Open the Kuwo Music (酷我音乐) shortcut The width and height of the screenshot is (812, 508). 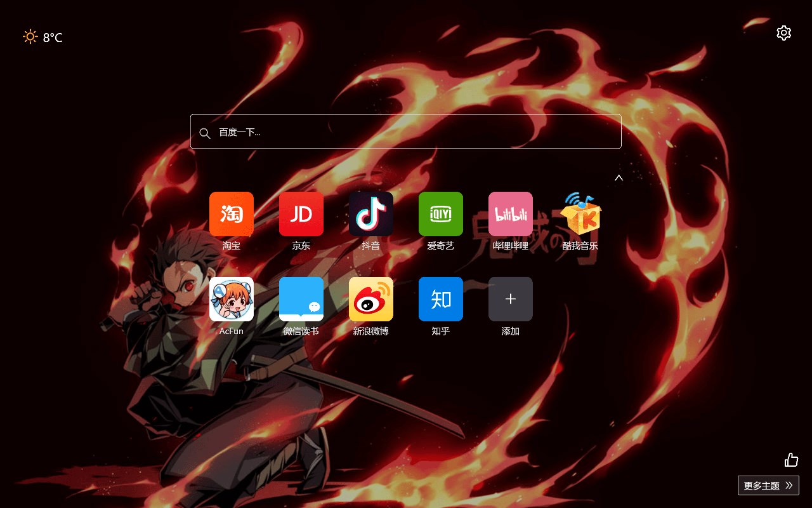click(x=580, y=214)
